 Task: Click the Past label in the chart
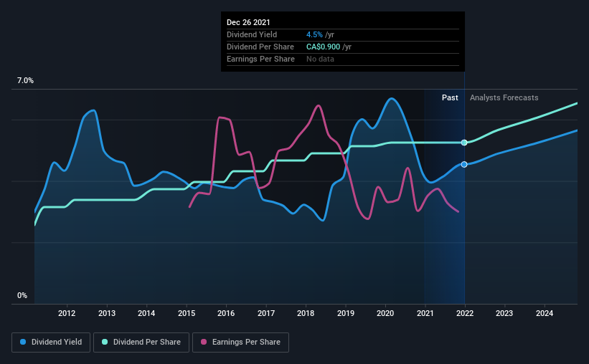click(x=450, y=97)
